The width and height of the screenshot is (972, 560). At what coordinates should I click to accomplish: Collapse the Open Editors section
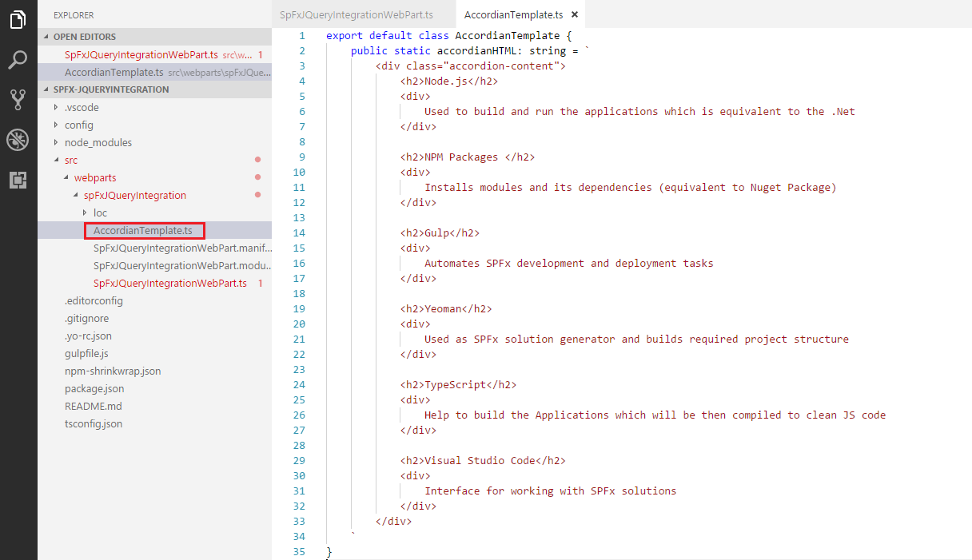tap(84, 37)
